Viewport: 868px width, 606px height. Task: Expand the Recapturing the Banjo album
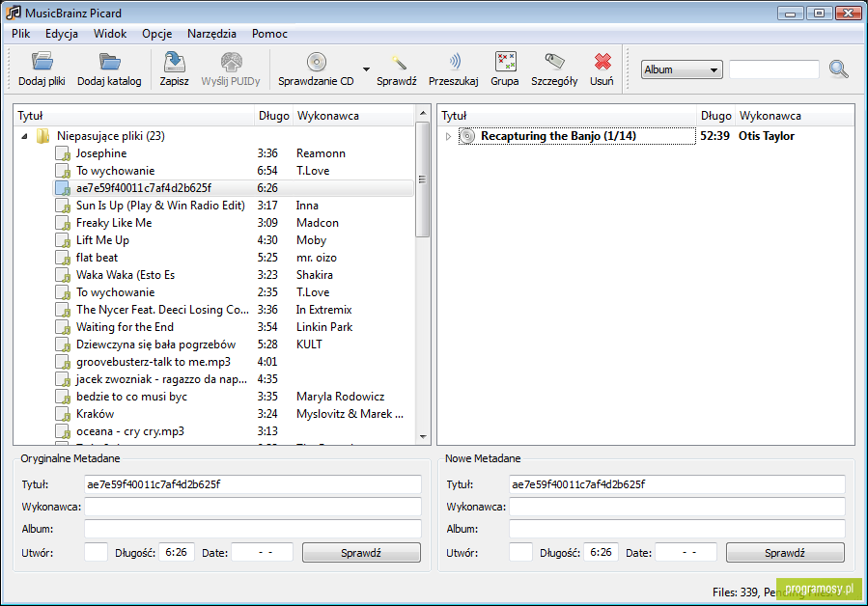448,136
